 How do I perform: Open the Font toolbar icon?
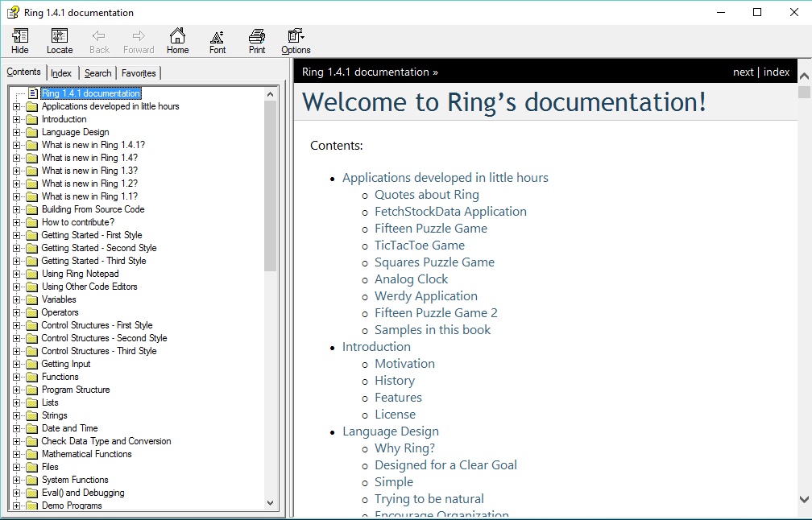click(217, 36)
